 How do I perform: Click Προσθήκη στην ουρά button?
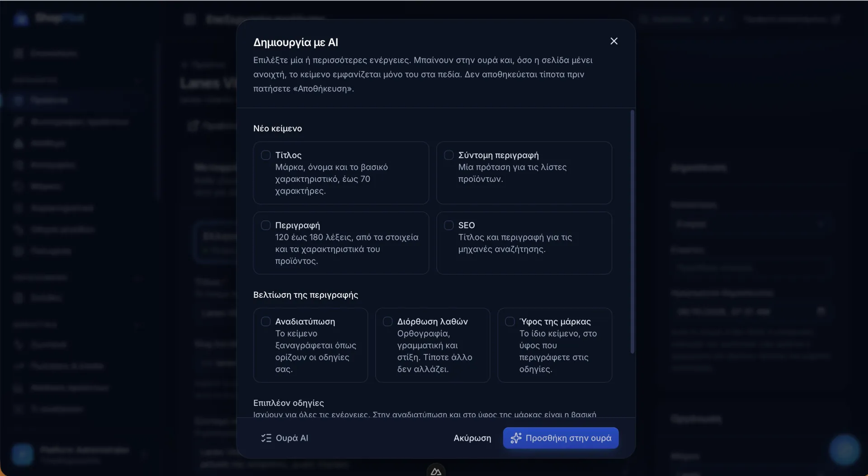coord(561,438)
